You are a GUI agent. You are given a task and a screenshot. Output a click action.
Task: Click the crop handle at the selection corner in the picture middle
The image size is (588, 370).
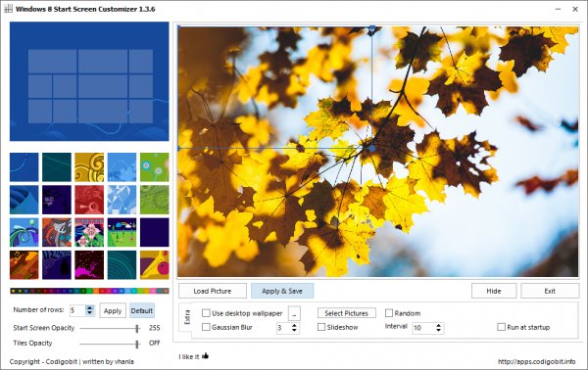click(x=372, y=149)
